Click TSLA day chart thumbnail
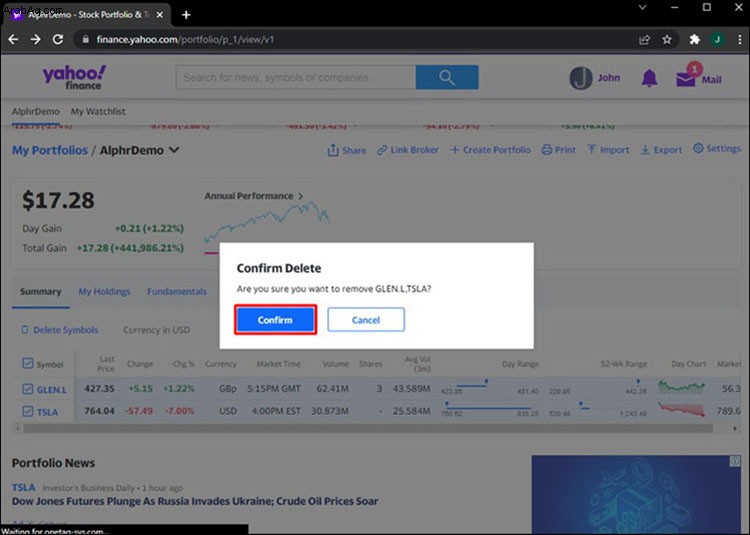 pos(681,409)
